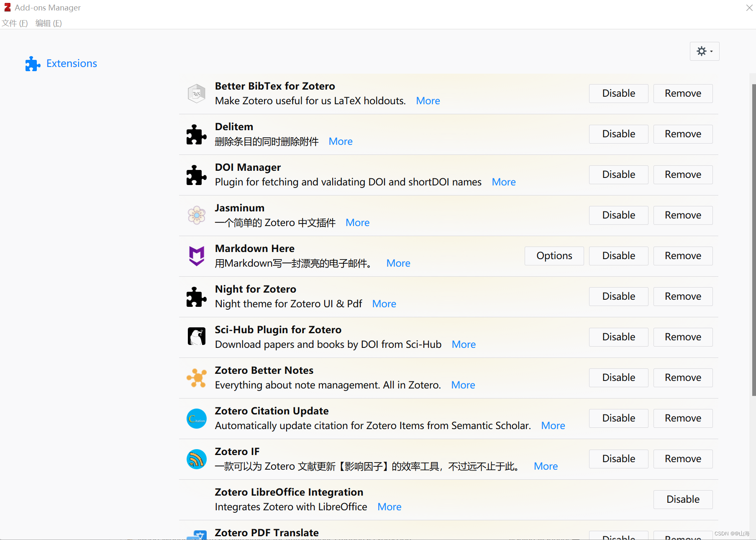Image resolution: width=756 pixels, height=540 pixels.
Task: Open More link for Zotero IF
Action: tap(546, 466)
